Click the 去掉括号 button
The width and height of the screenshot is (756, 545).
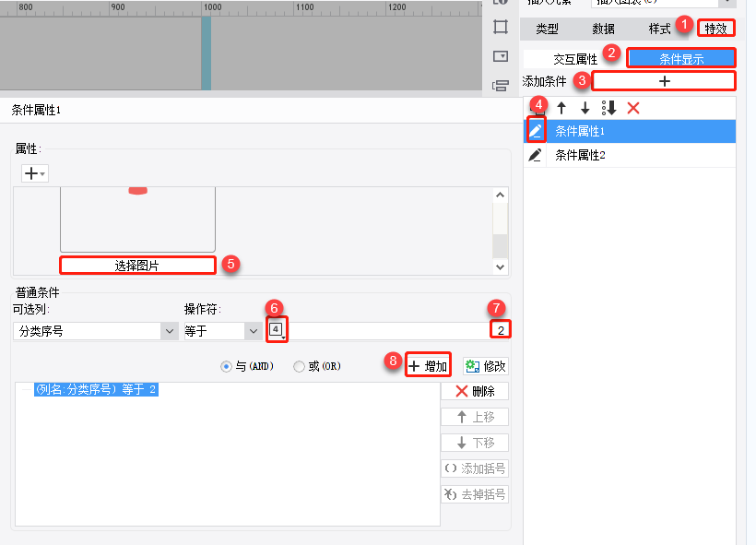click(475, 494)
